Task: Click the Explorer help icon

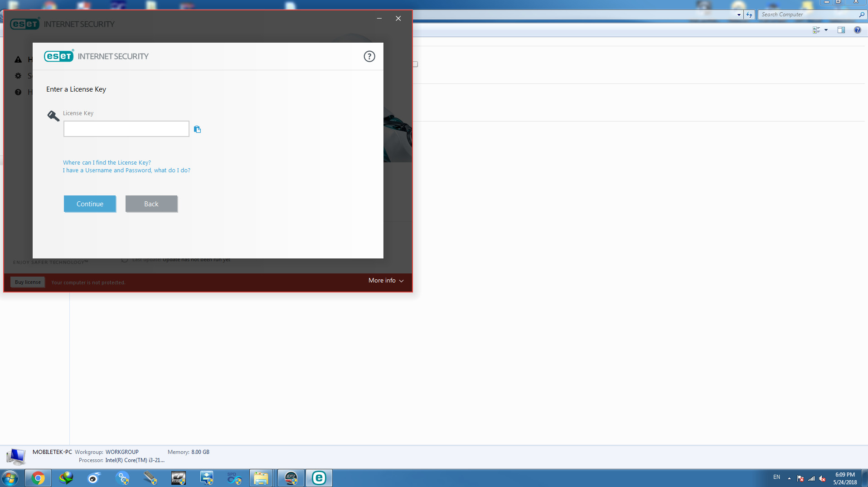Action: pyautogui.click(x=857, y=30)
